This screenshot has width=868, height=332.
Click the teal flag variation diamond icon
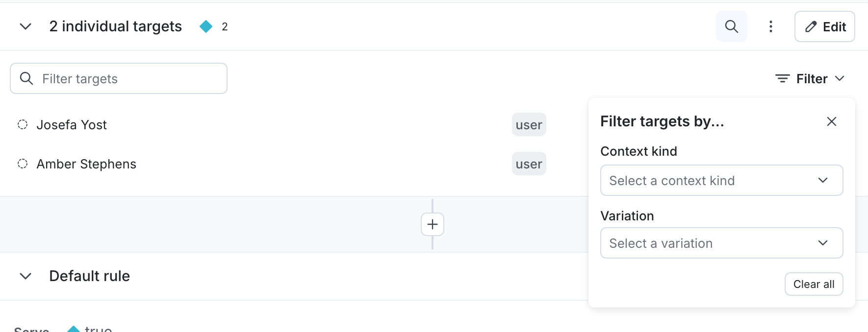tap(205, 26)
